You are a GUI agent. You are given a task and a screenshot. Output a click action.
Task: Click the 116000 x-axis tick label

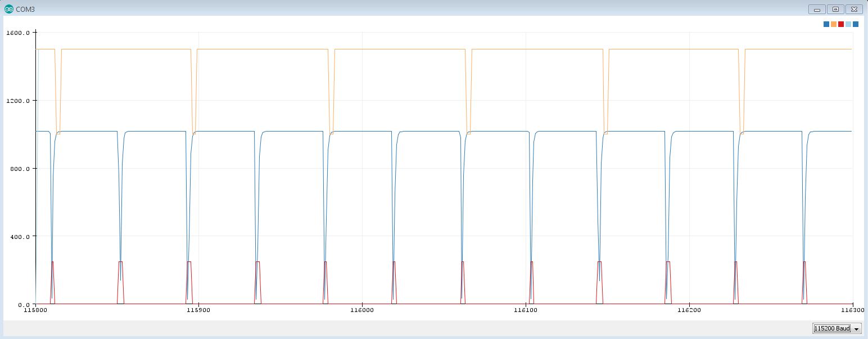pos(362,310)
